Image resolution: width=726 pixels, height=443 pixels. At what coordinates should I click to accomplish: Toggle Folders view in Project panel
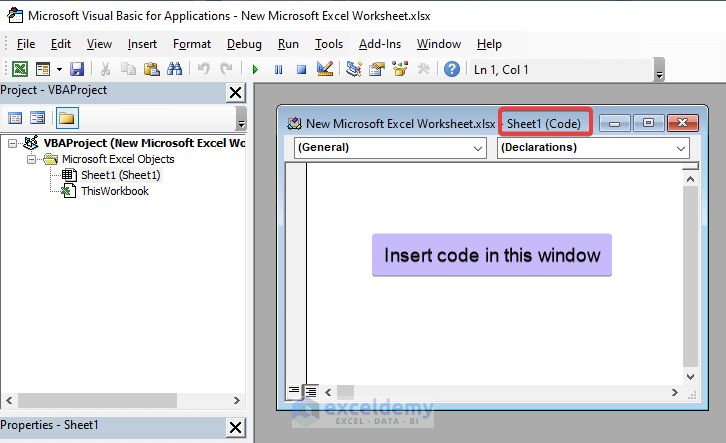pos(67,118)
